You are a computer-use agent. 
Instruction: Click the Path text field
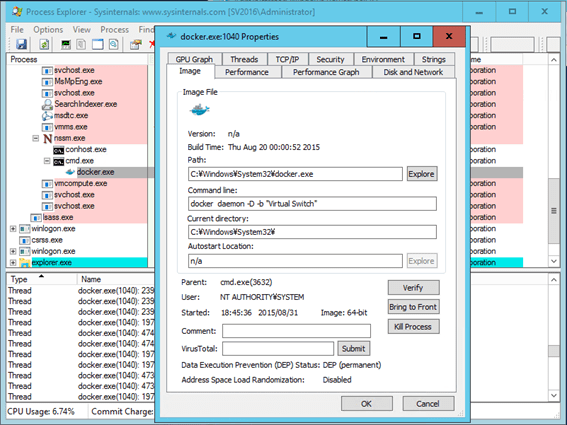(x=295, y=174)
